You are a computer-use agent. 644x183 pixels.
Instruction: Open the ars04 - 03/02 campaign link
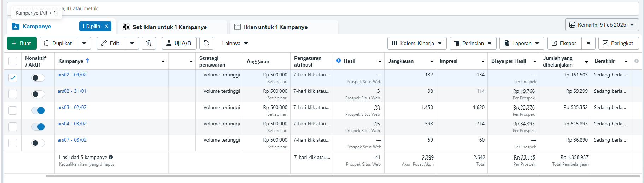(72, 124)
